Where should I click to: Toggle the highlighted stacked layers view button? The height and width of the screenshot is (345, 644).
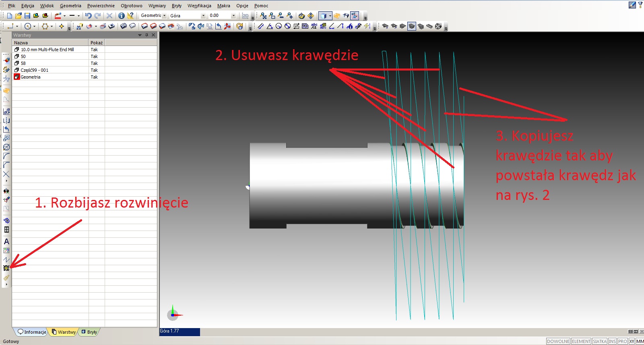tap(412, 26)
